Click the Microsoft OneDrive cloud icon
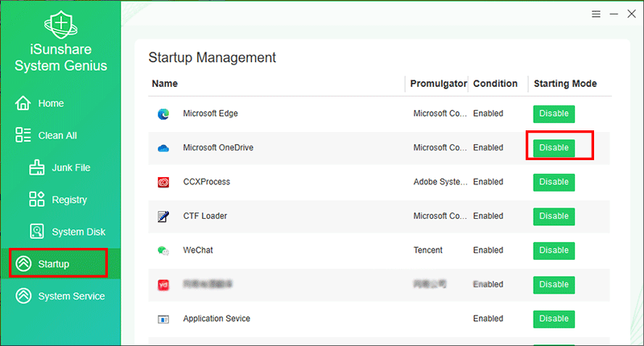Viewport: 644px width, 346px height. pyautogui.click(x=163, y=148)
